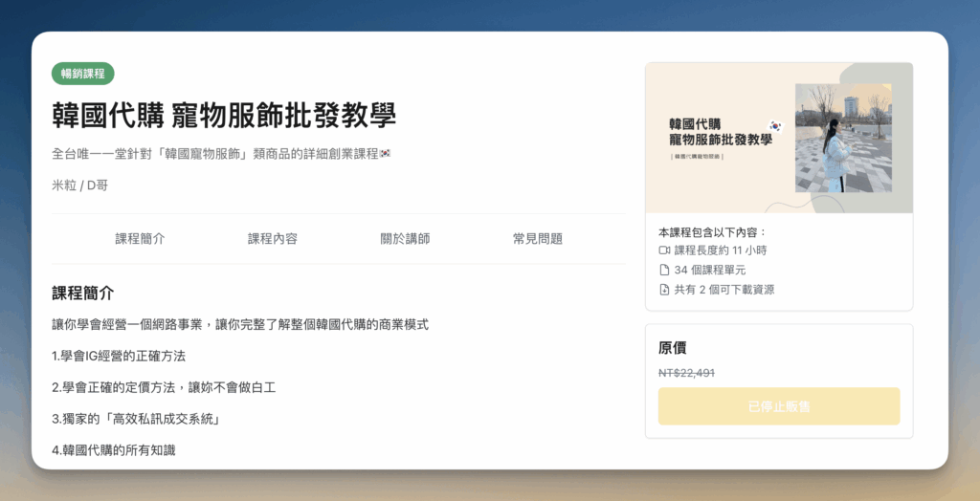Select the 常見問題 tab
Screen dimensions: 980x501
(537, 239)
